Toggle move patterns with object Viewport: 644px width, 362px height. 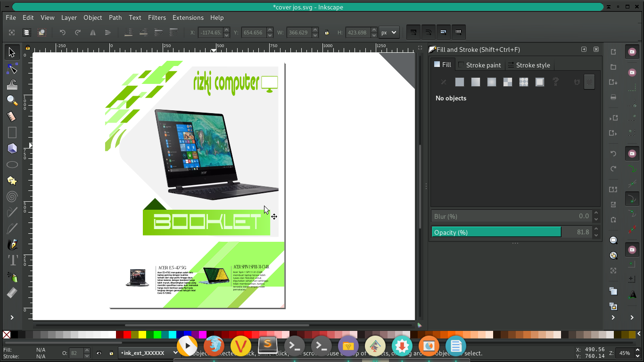click(x=459, y=33)
